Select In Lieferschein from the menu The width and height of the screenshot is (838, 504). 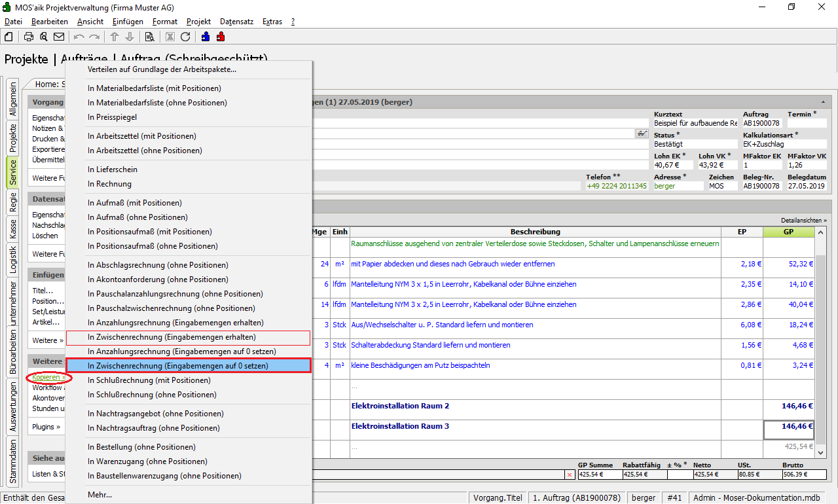(113, 170)
